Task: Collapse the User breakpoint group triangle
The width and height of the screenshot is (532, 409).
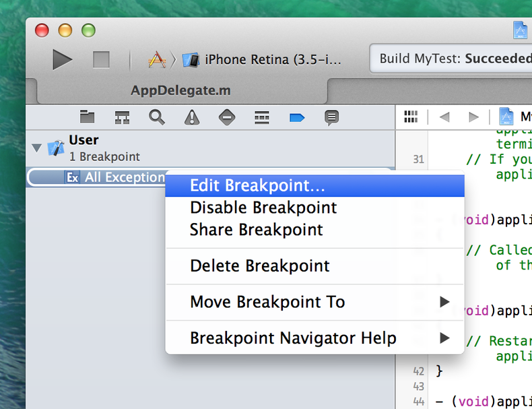Action: [36, 148]
